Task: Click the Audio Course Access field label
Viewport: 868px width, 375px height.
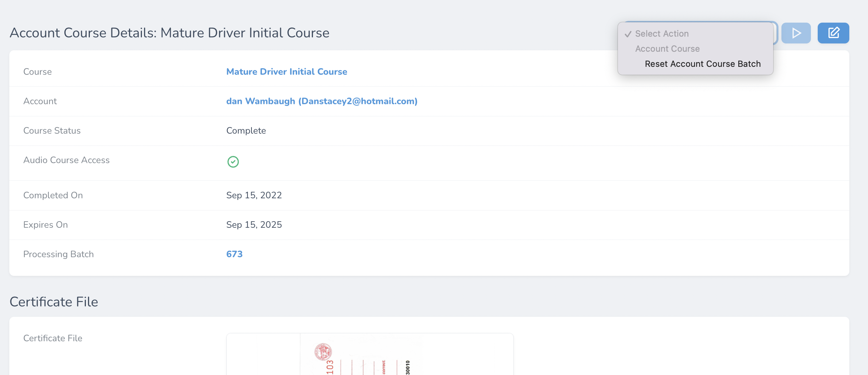Action: pos(66,160)
